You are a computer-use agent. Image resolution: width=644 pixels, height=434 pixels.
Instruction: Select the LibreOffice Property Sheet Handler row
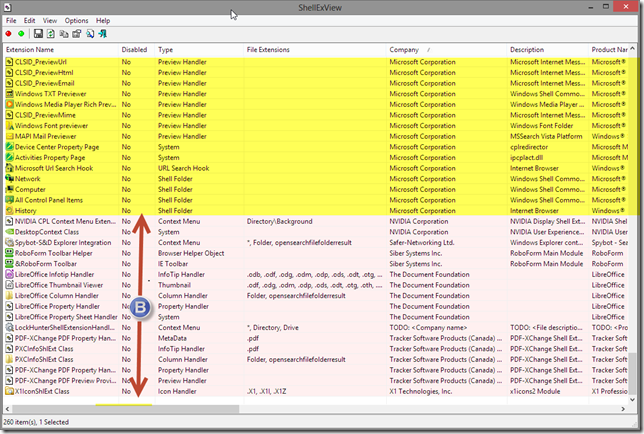(x=316, y=317)
